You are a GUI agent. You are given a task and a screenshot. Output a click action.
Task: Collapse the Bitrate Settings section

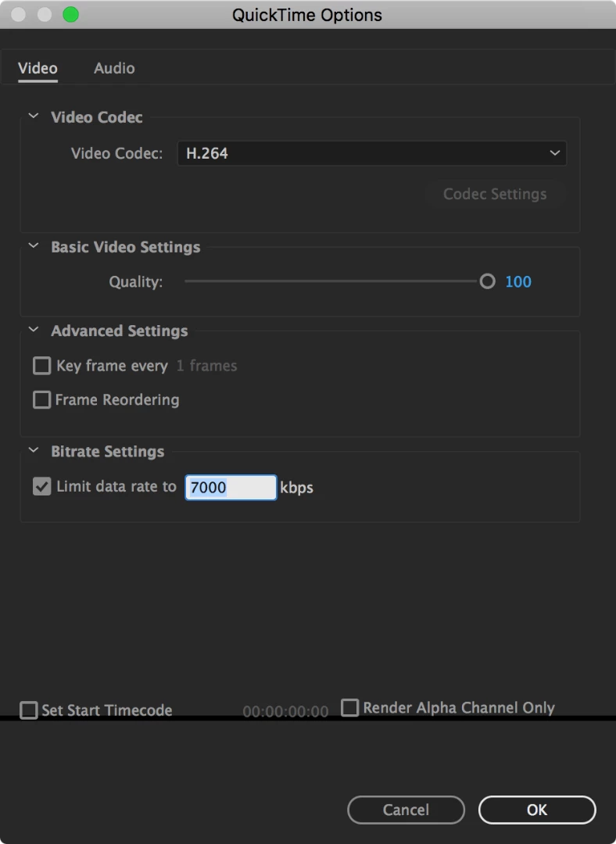(34, 451)
